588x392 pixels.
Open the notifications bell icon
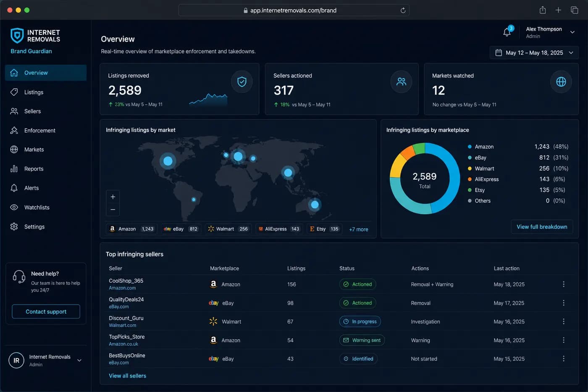point(507,32)
